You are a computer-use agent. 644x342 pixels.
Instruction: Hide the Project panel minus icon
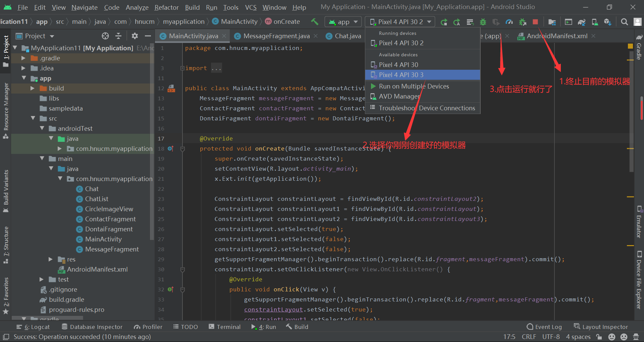148,36
